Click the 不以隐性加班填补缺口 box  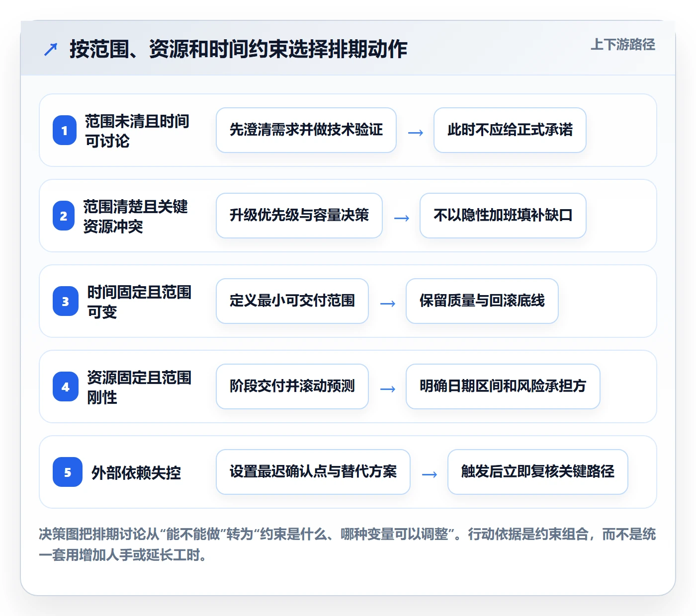(x=503, y=216)
